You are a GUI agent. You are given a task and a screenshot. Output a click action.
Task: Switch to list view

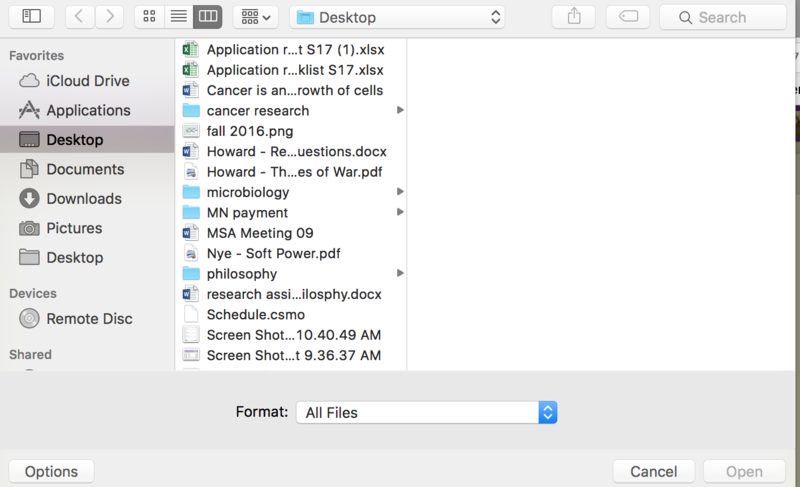tap(178, 16)
